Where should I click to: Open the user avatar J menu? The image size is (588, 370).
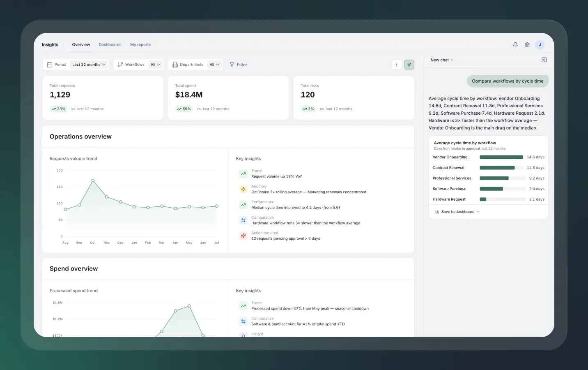tap(540, 45)
